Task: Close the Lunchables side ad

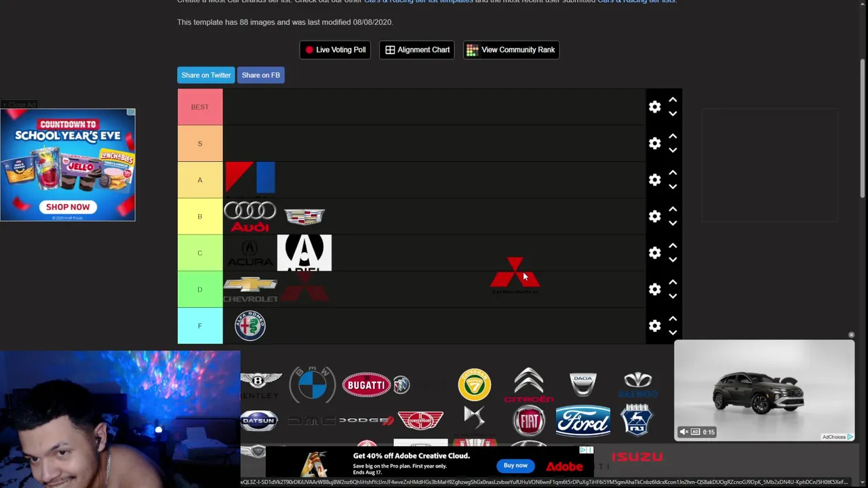Action: coord(19,105)
